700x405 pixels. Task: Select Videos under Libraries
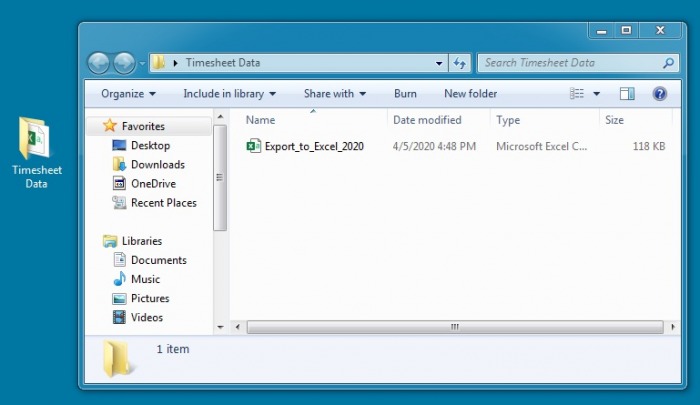tap(146, 318)
